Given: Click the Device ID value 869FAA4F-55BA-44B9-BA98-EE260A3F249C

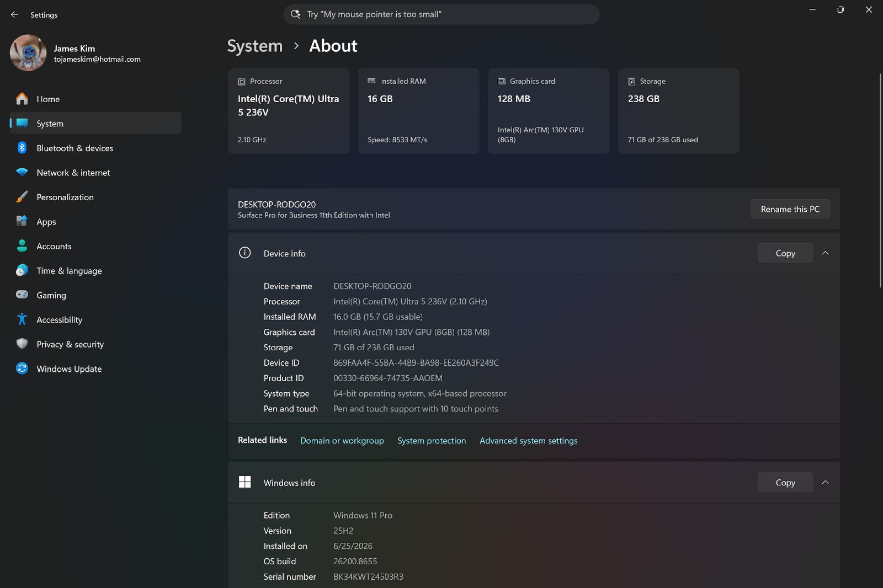Looking at the screenshot, I should (416, 363).
